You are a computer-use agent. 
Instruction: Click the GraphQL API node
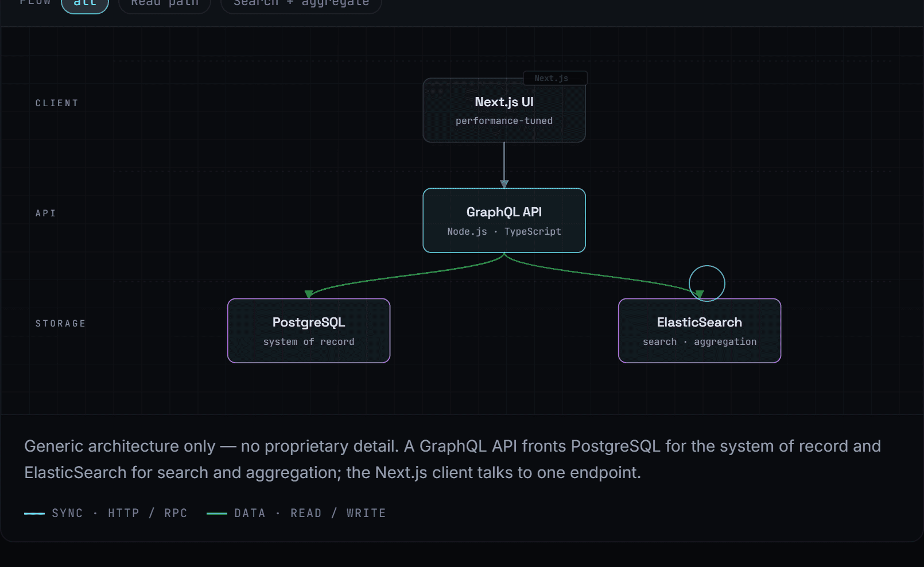pos(504,220)
